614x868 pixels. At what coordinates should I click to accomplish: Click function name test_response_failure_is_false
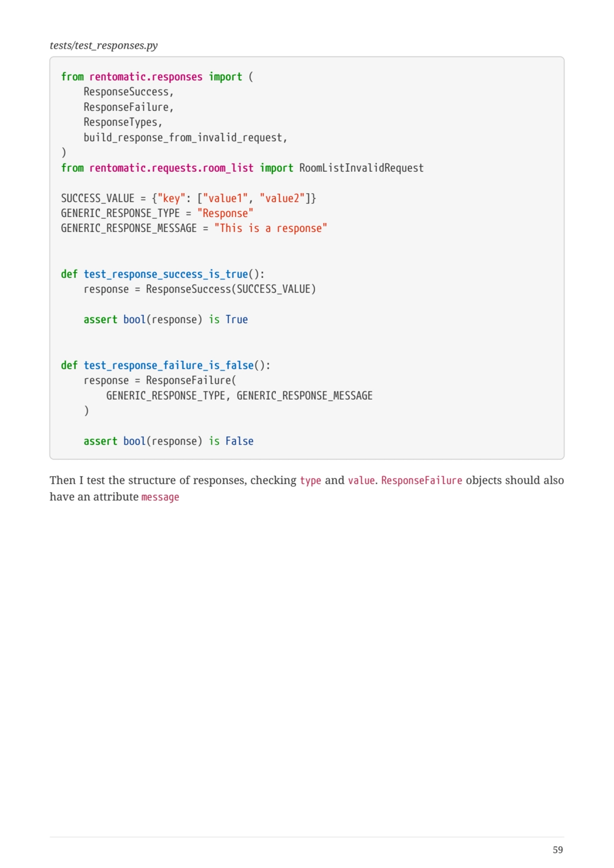pos(168,365)
